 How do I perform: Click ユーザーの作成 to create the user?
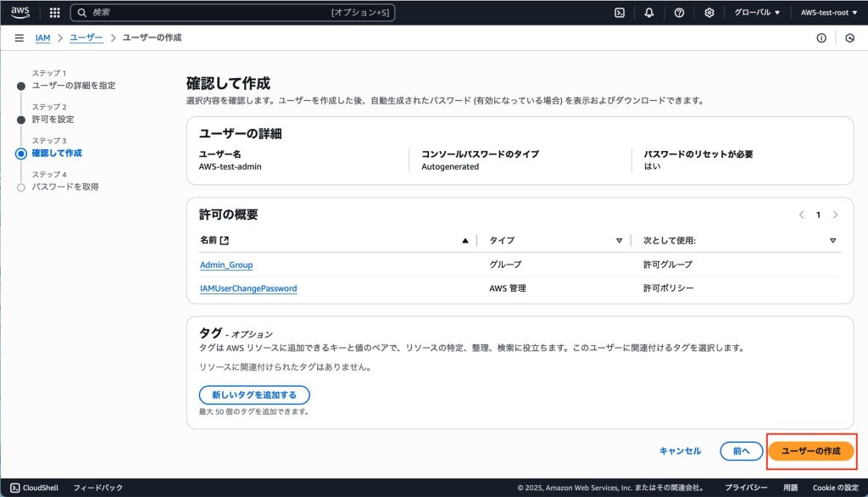coord(811,451)
